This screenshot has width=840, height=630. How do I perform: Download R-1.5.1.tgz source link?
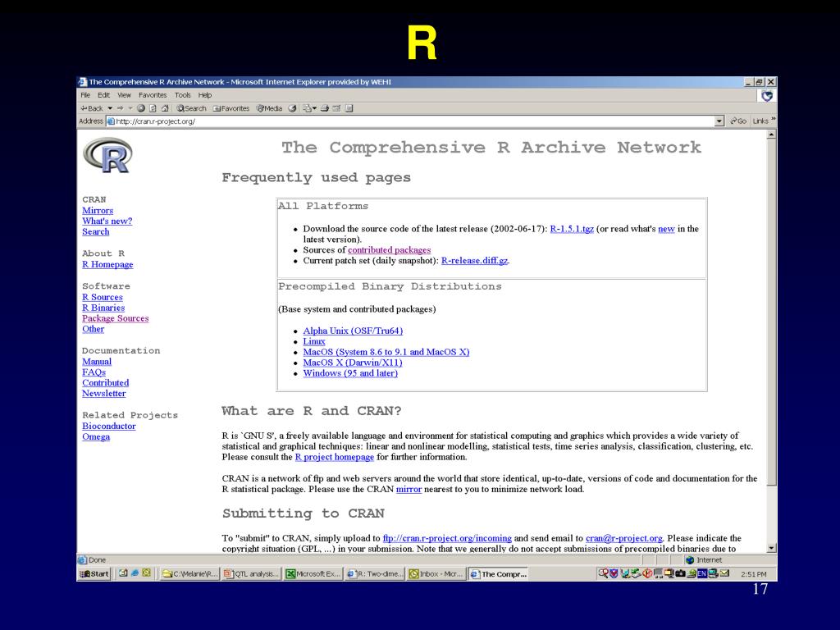click(x=572, y=229)
